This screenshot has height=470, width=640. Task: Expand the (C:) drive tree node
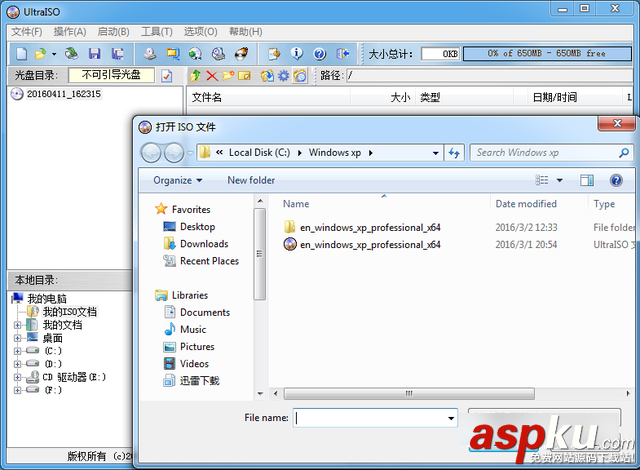[x=18, y=351]
